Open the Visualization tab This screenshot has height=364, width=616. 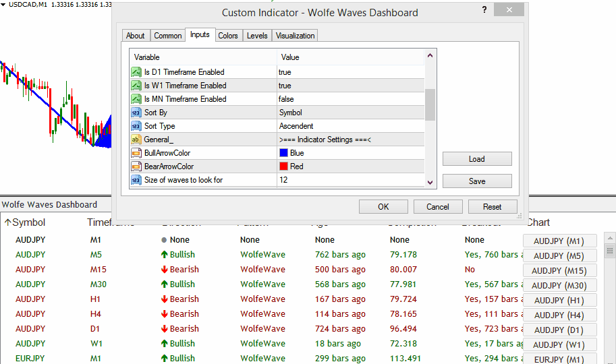295,36
